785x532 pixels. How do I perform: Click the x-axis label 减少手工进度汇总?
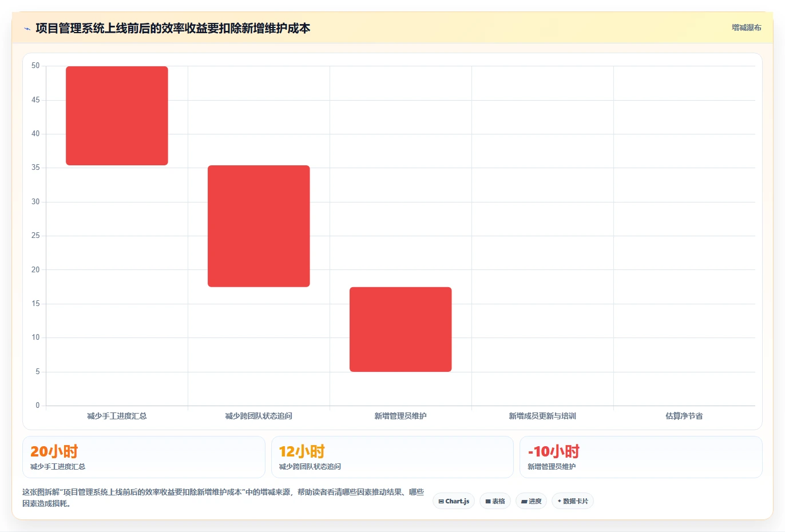point(117,416)
